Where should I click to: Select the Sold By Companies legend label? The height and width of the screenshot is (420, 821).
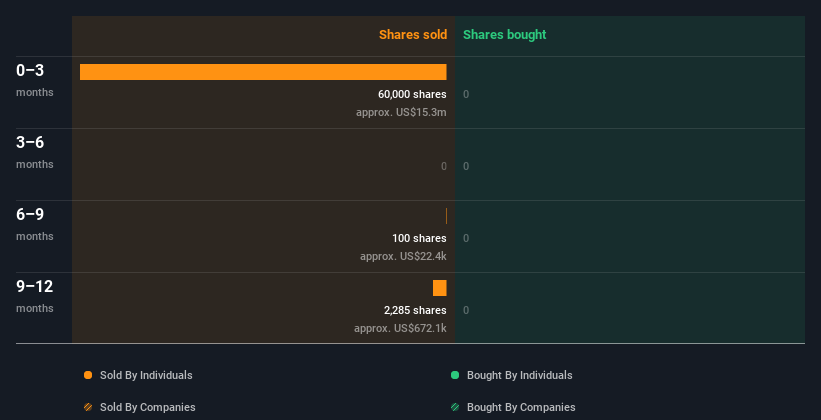(x=148, y=407)
